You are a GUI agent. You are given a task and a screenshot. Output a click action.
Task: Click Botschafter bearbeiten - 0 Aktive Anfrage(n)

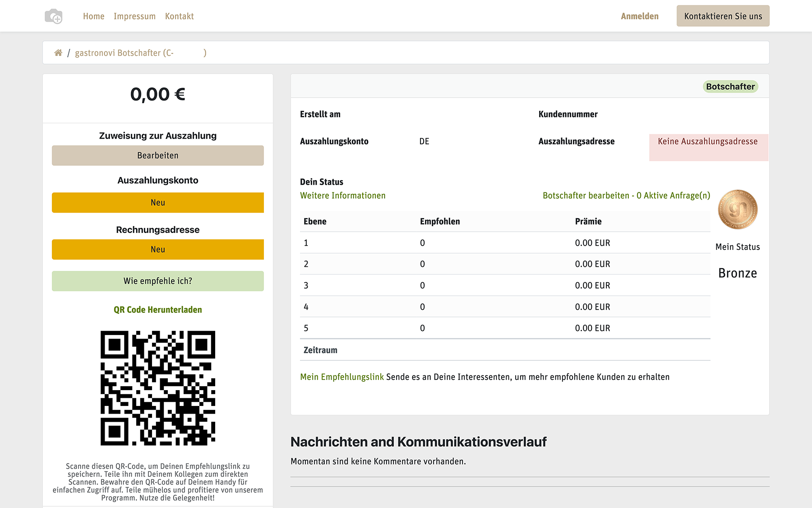pos(627,196)
